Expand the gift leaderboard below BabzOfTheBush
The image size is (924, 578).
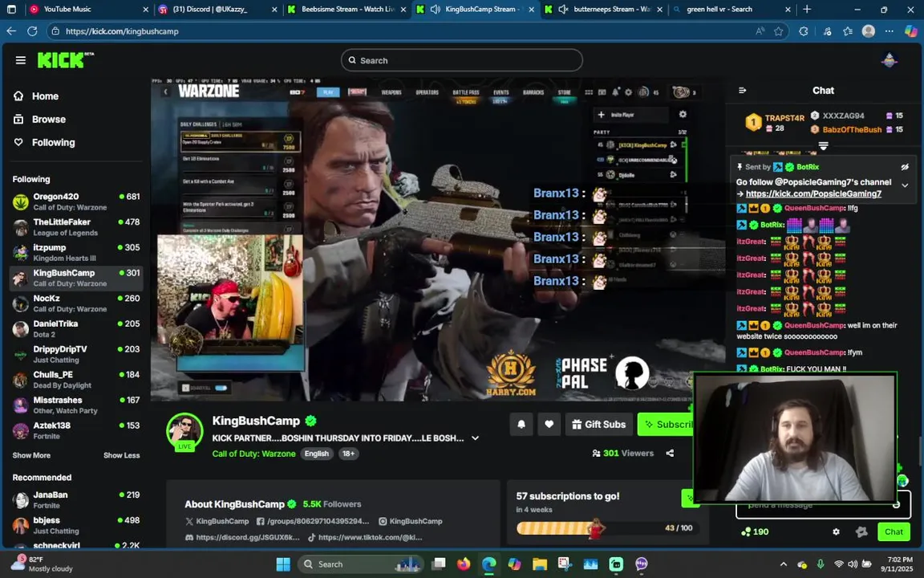(x=823, y=145)
